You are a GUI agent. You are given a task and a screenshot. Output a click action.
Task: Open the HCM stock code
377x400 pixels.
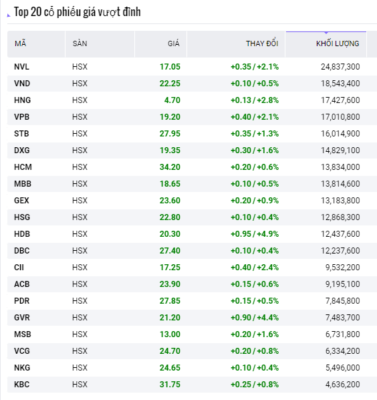[x=23, y=167]
